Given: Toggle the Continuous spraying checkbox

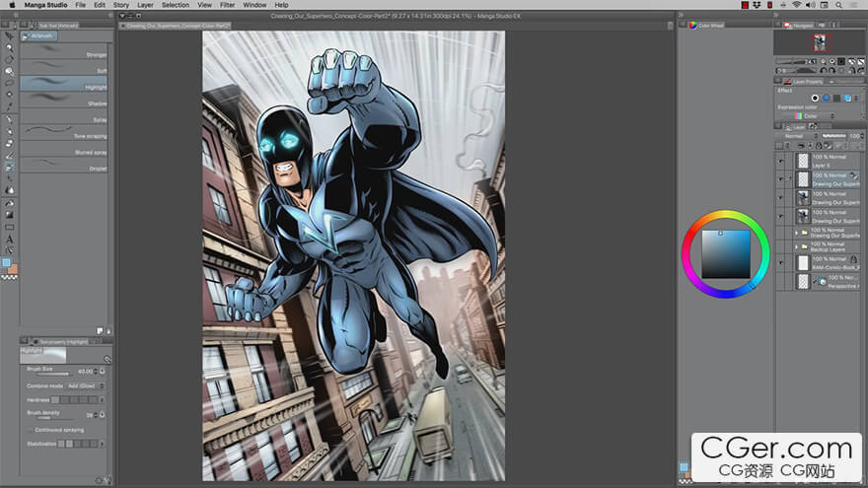Looking at the screenshot, I should click(x=30, y=430).
